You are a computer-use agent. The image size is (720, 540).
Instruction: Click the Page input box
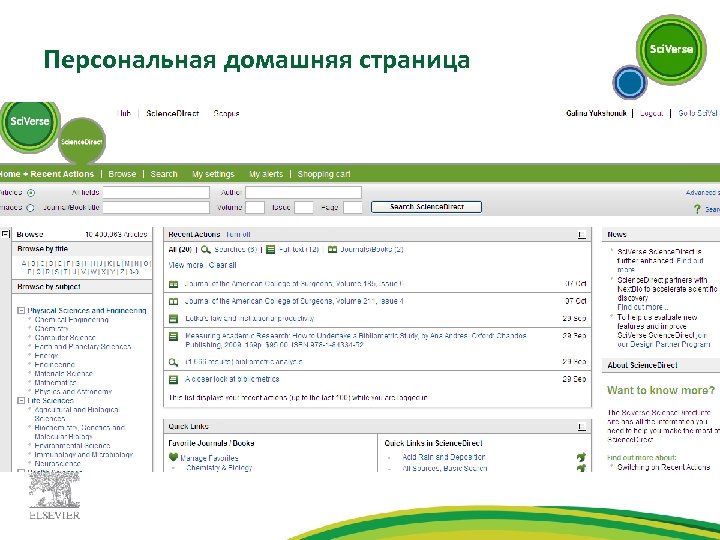[353, 208]
